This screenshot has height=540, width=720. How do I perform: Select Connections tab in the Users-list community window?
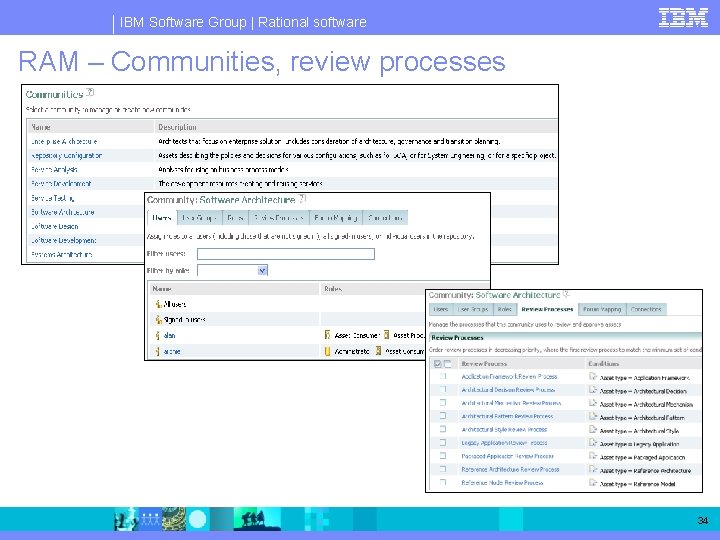[x=385, y=218]
